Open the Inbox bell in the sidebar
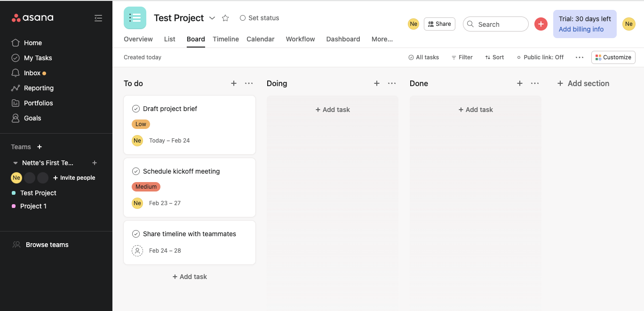The image size is (644, 311). (16, 73)
